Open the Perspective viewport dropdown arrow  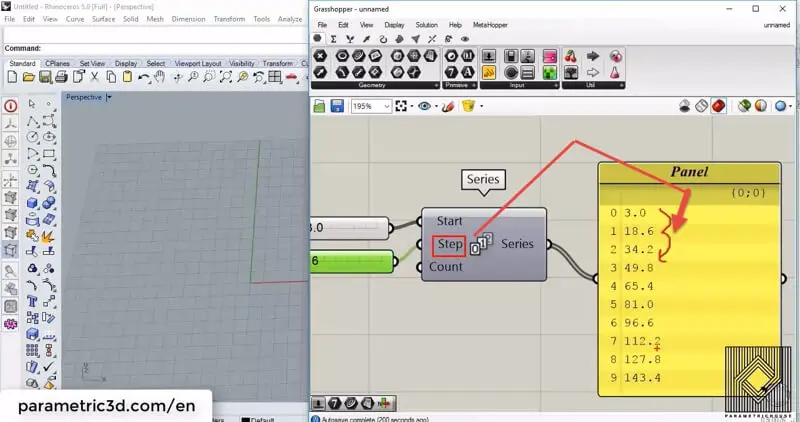point(108,97)
